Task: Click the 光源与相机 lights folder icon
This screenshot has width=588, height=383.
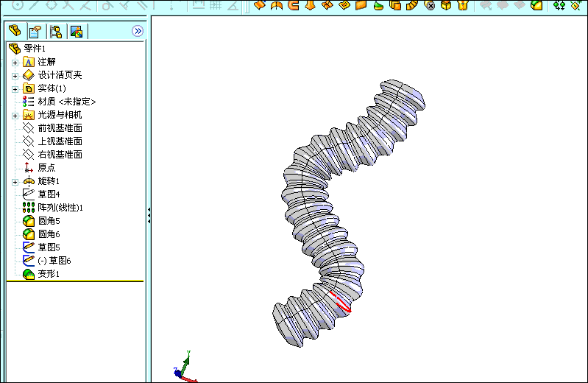Action: click(29, 114)
